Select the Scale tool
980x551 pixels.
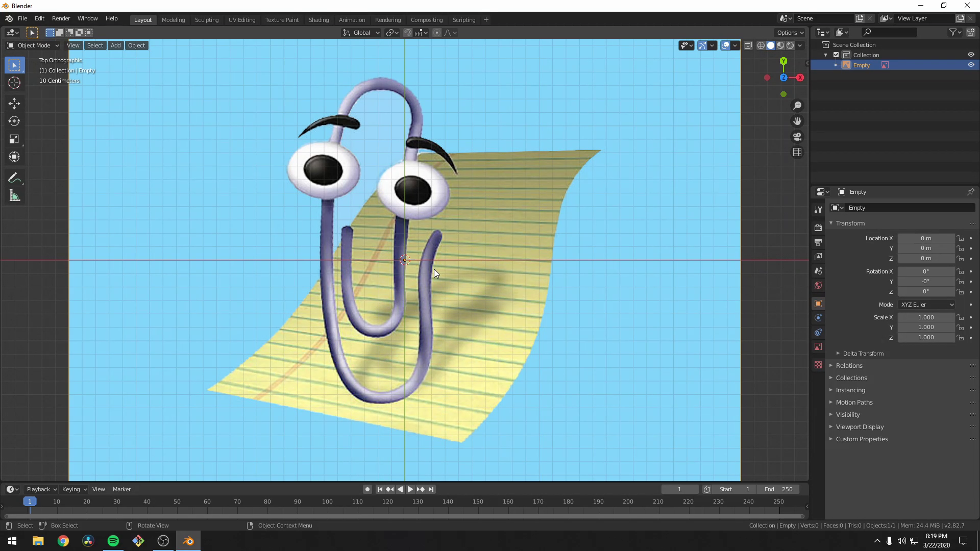click(x=14, y=139)
